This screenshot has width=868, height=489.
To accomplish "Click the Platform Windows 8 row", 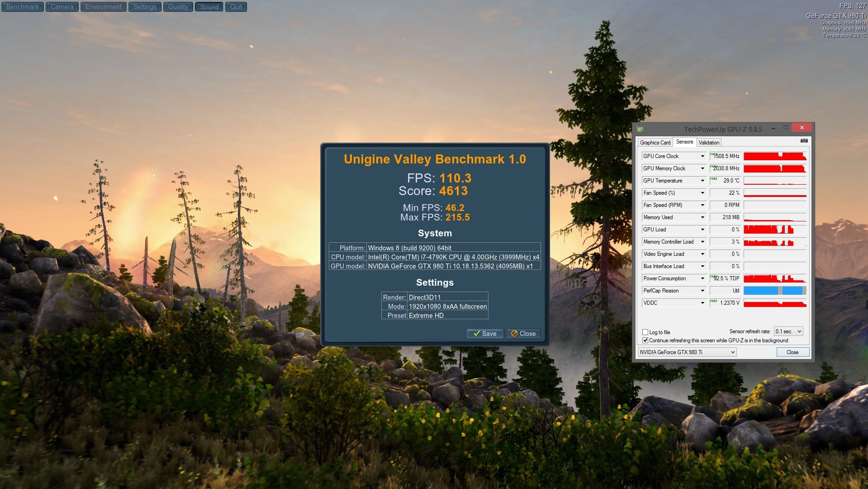I will (435, 248).
